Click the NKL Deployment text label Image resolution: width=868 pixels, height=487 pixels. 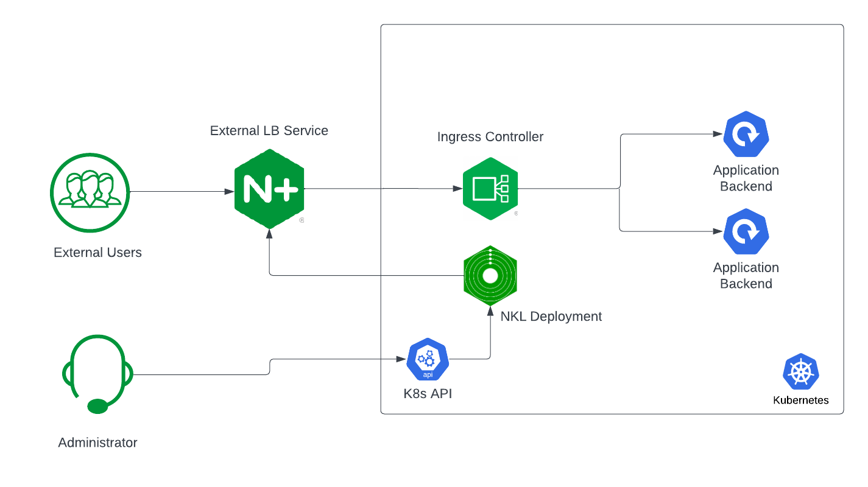pyautogui.click(x=551, y=317)
